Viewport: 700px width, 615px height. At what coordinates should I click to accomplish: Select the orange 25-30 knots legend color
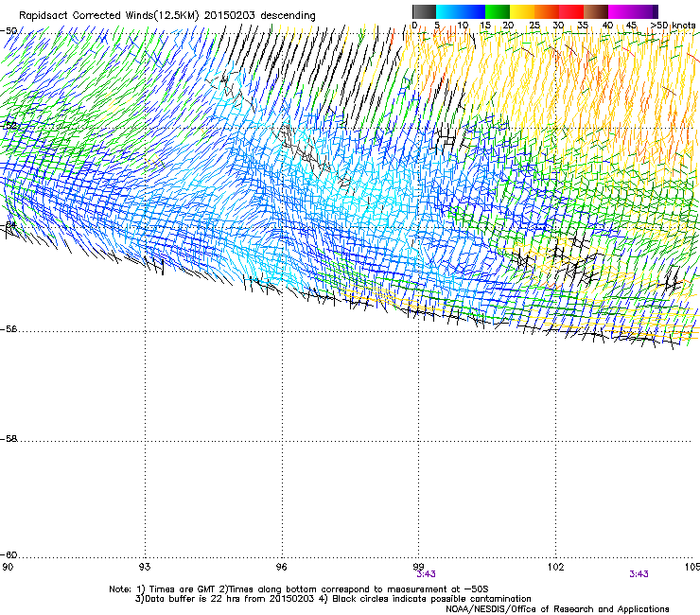click(x=547, y=11)
